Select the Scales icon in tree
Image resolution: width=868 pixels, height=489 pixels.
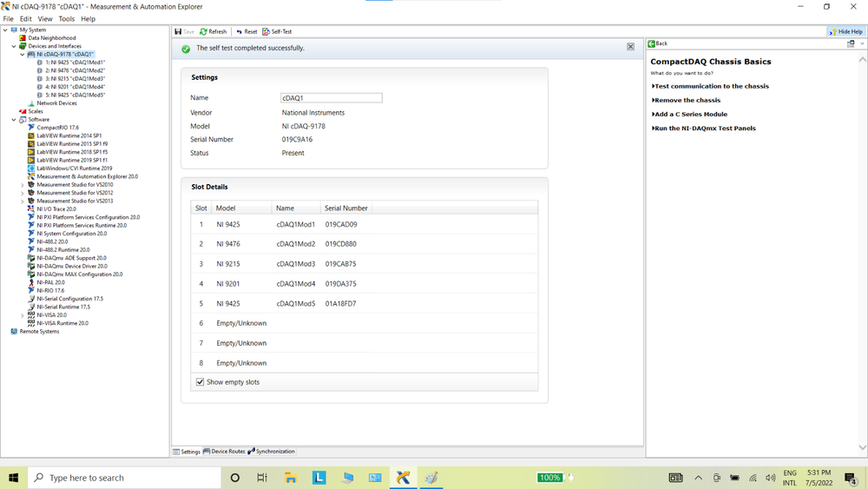click(x=23, y=111)
